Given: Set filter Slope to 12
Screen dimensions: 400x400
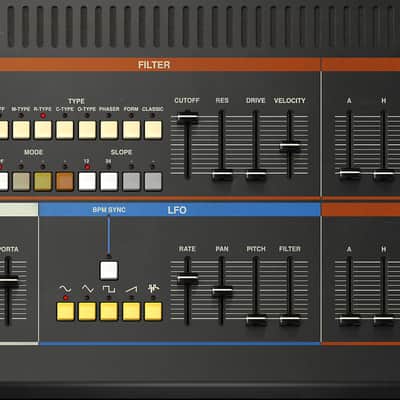Looking at the screenshot, I should coord(87,182).
